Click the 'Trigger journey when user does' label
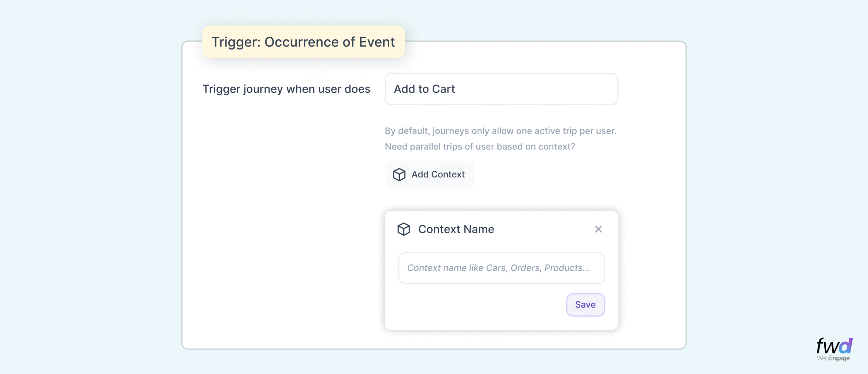Image resolution: width=868 pixels, height=374 pixels. coord(286,89)
